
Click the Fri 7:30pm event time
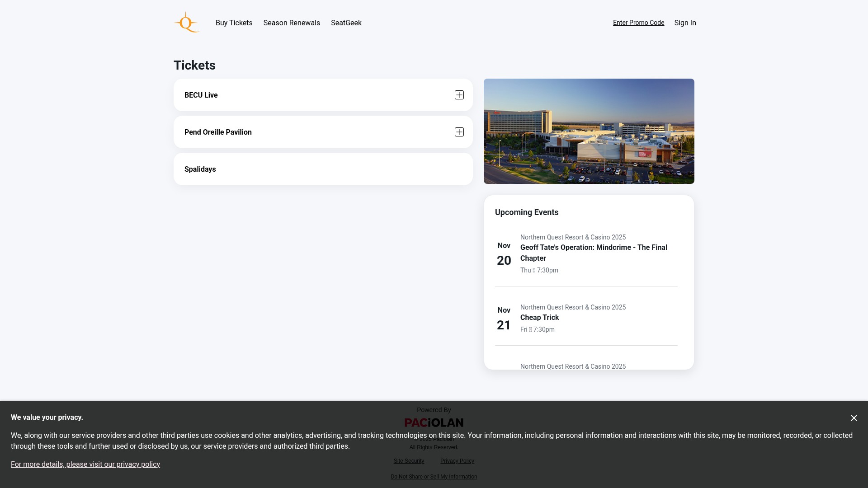[x=538, y=329]
